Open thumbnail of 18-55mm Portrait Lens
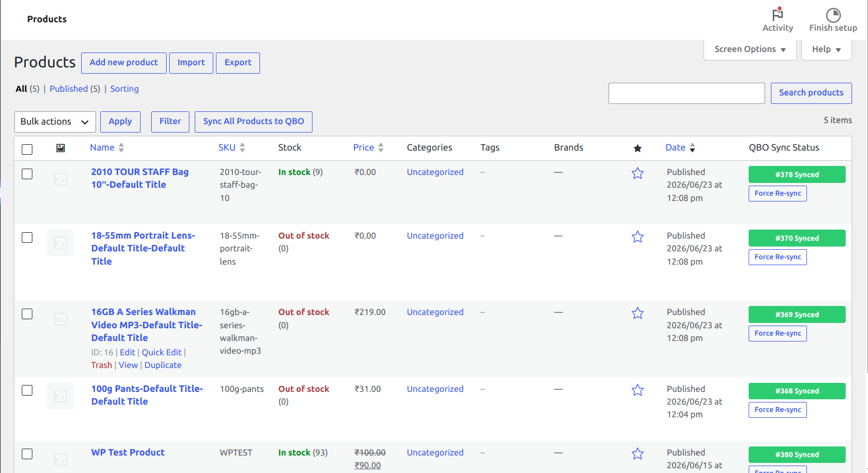Screen dimensions: 868x473 [x=60, y=243]
